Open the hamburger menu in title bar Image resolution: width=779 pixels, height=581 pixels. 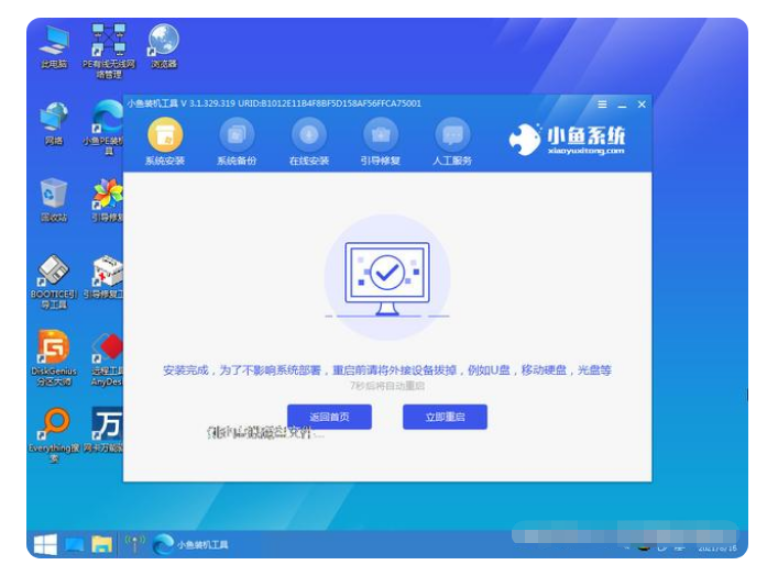pyautogui.click(x=602, y=104)
